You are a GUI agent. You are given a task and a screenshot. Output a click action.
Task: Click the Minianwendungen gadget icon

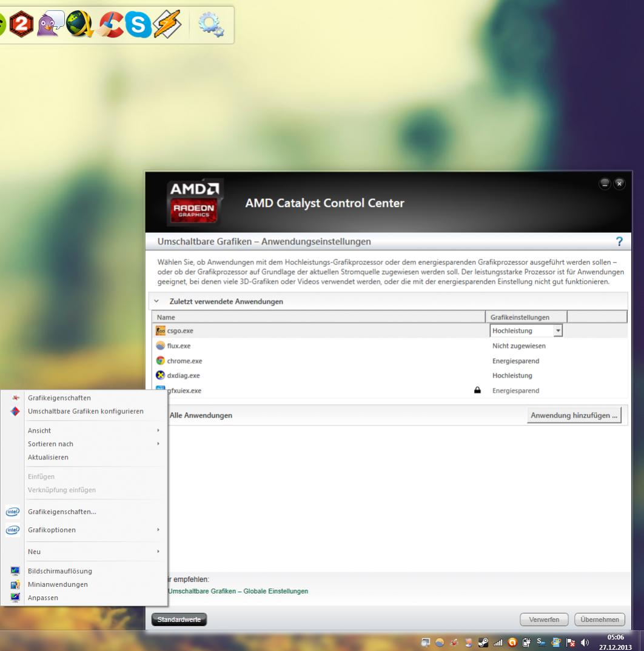pyautogui.click(x=15, y=584)
